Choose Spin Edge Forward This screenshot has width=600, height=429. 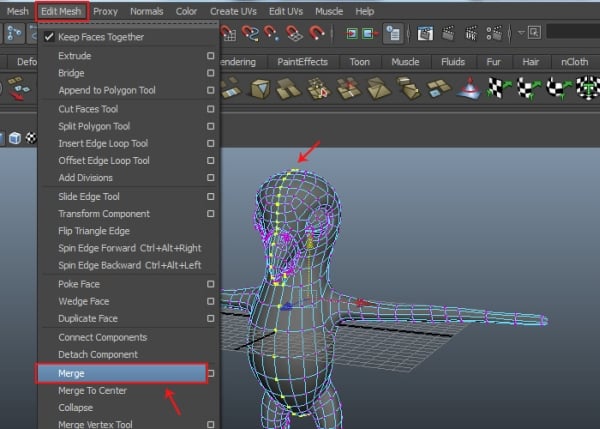(129, 248)
